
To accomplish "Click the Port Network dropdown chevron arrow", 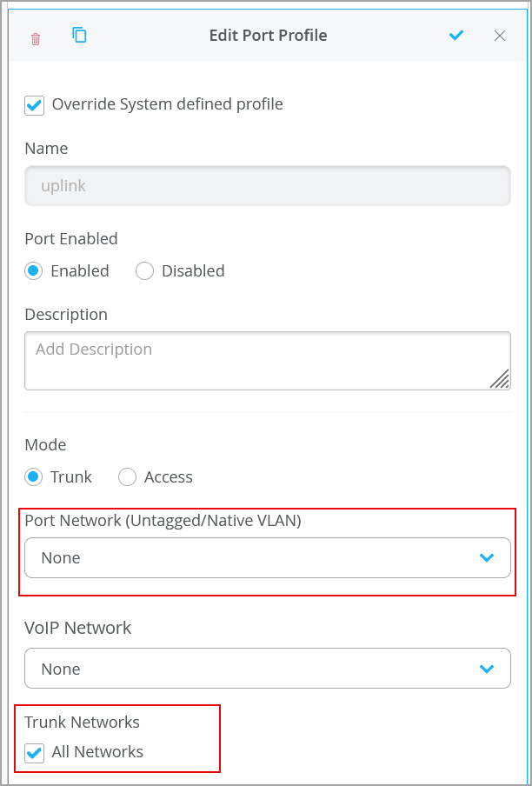I will [487, 557].
